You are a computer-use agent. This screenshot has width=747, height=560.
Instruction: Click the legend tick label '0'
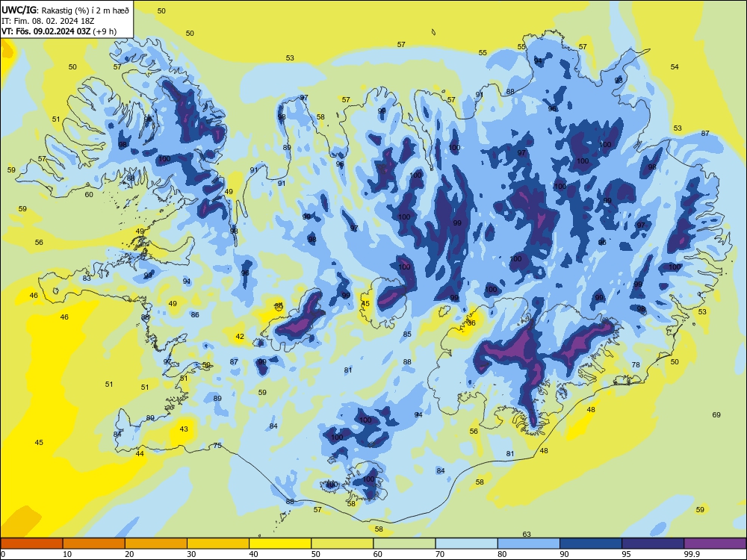(3, 554)
